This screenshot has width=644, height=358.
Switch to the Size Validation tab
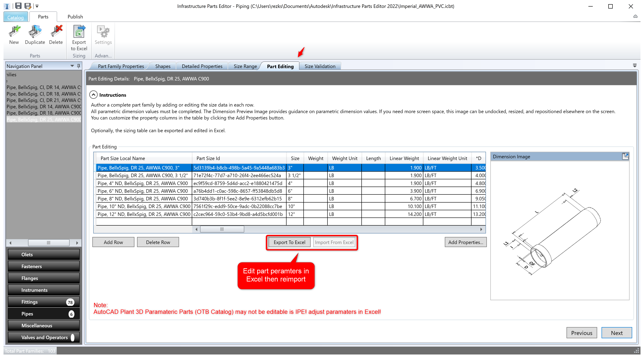(320, 66)
